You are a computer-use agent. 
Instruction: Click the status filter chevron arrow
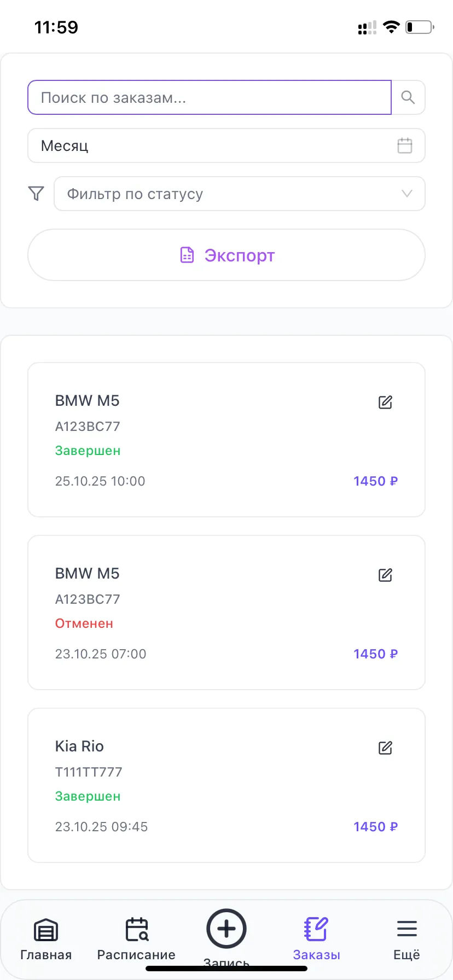click(x=406, y=194)
